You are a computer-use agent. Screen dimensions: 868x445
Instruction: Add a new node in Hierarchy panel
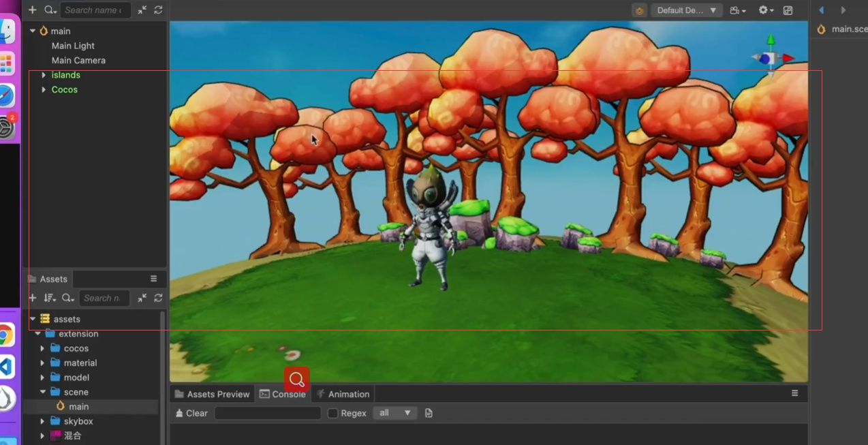[32, 10]
